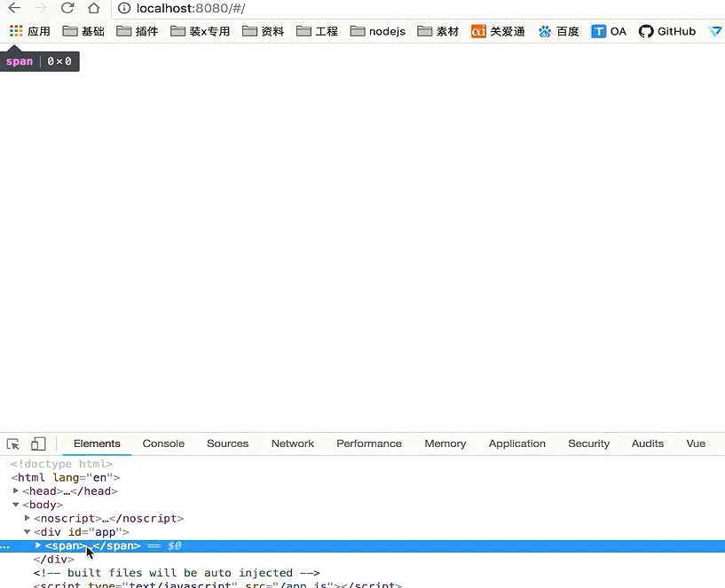Open the 基础 bookmark folder
The height and width of the screenshot is (588, 725).
(83, 31)
